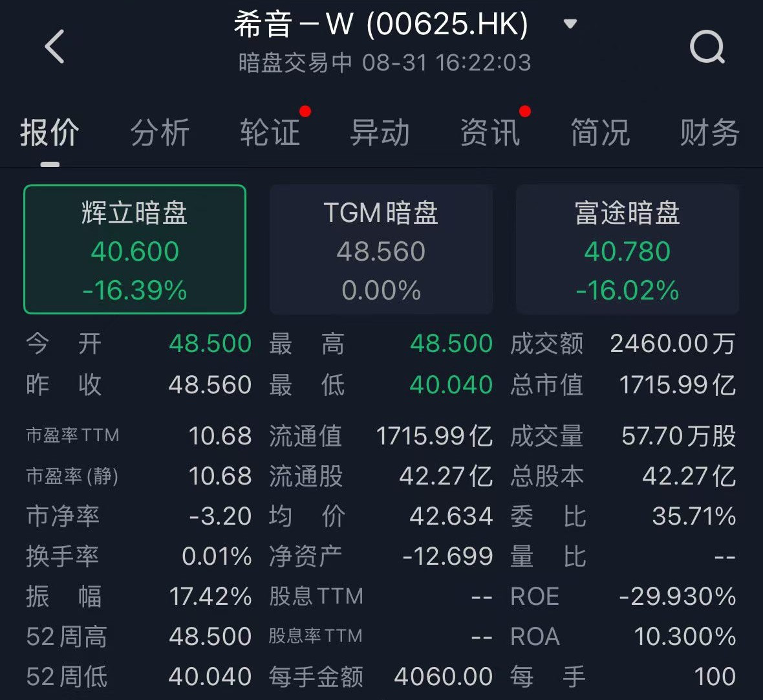Tap 流通值 value 1715.99亿
The image size is (763, 700).
click(x=434, y=435)
